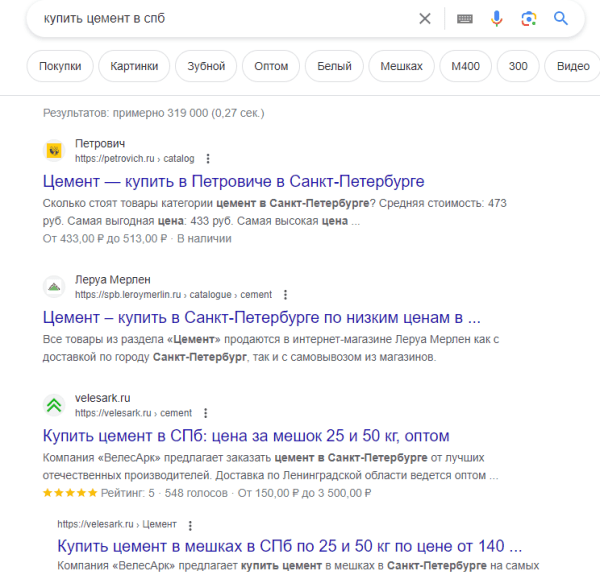
Task: Select the Оптом filter chip
Action: point(271,66)
